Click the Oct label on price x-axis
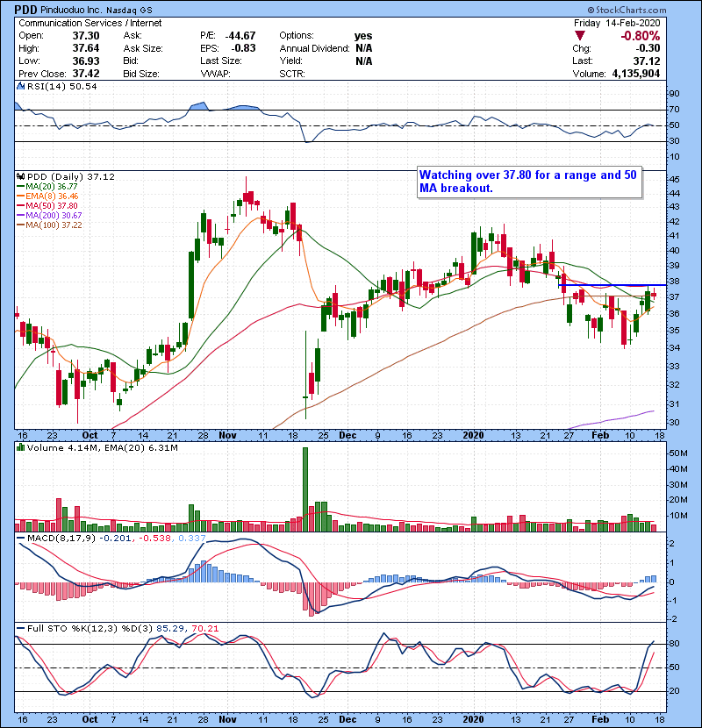Image resolution: width=702 pixels, height=728 pixels. click(x=90, y=436)
